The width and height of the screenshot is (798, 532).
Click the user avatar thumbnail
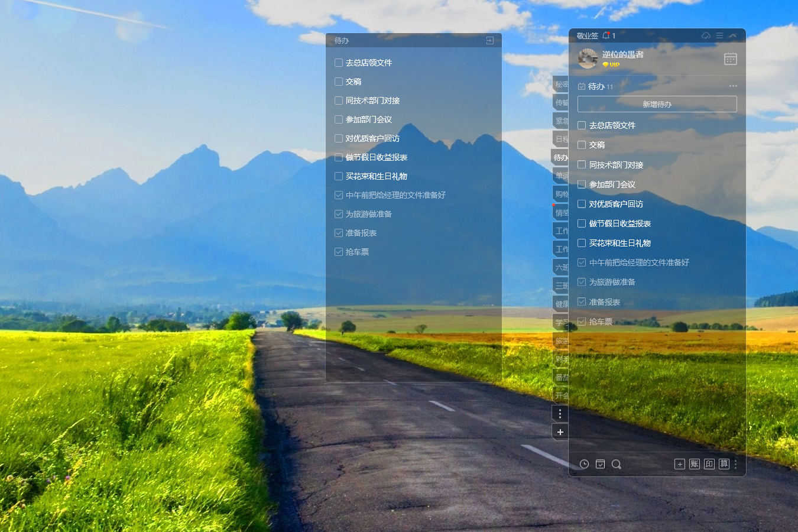pyautogui.click(x=588, y=59)
